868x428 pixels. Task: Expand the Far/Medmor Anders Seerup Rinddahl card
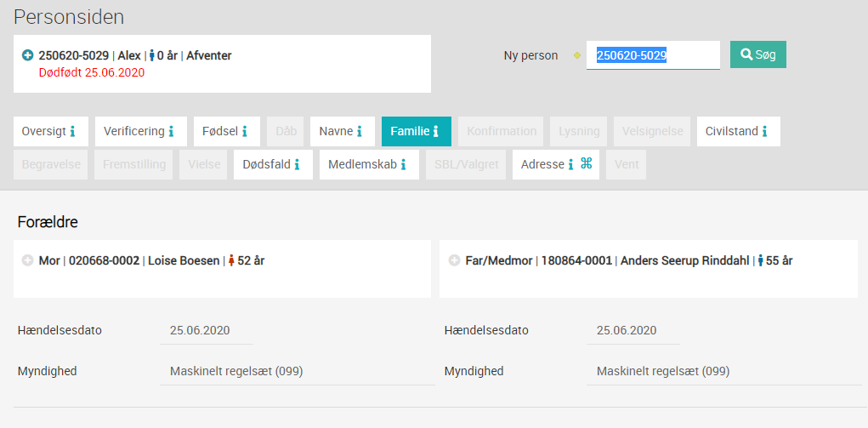455,260
